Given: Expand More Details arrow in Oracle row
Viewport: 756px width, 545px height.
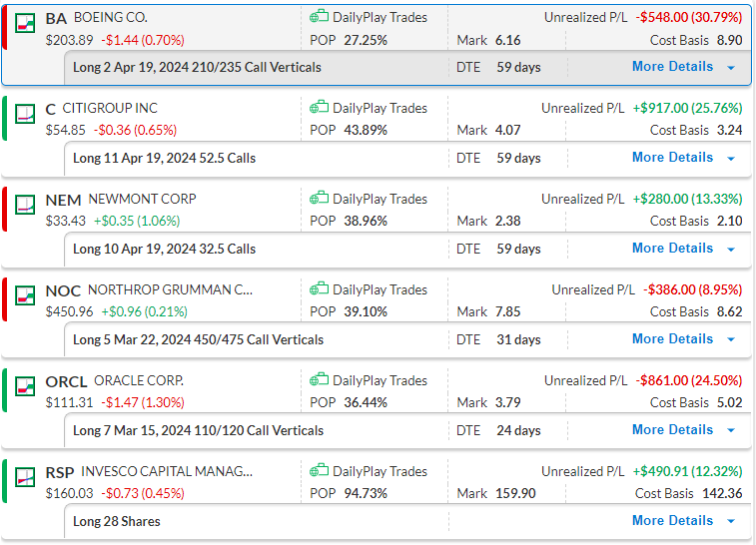Looking at the screenshot, I should 731,431.
